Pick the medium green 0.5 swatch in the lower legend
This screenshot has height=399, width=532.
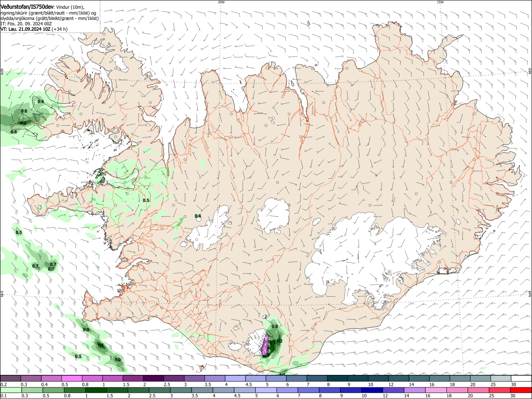point(53,390)
